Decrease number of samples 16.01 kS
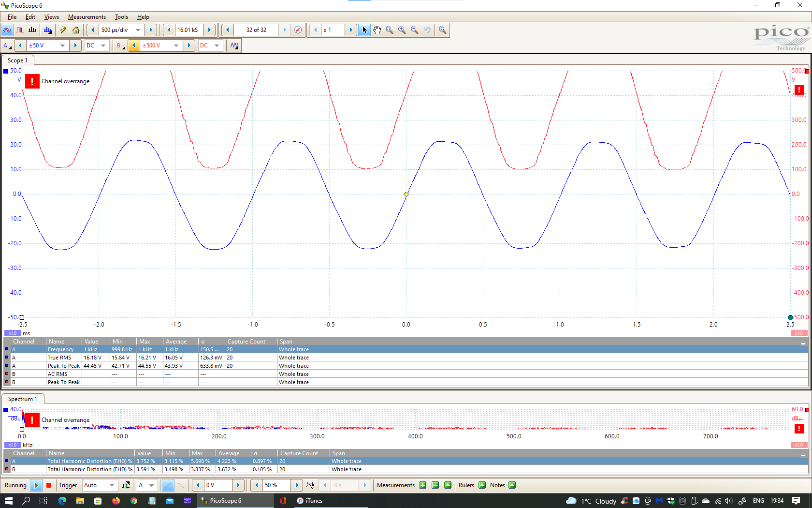The width and height of the screenshot is (812, 508). (x=169, y=30)
